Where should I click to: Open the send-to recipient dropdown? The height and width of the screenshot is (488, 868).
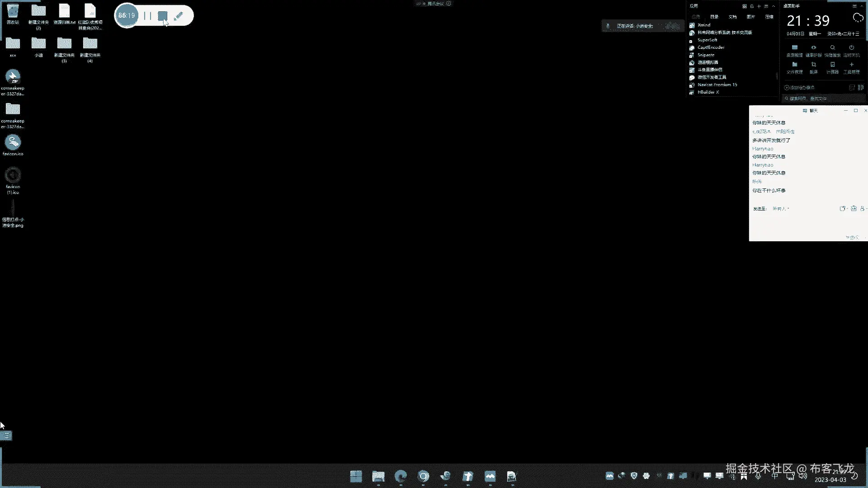(781, 209)
